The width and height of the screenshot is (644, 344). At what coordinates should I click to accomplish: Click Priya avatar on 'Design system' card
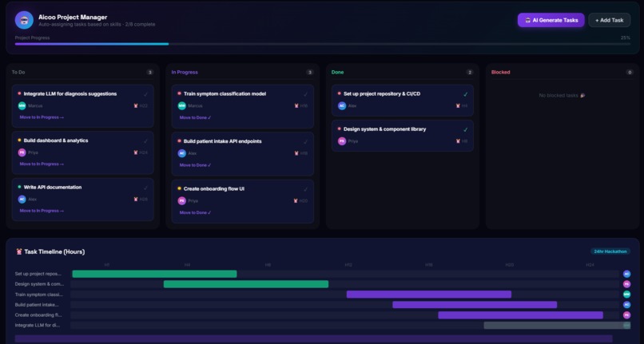click(342, 141)
